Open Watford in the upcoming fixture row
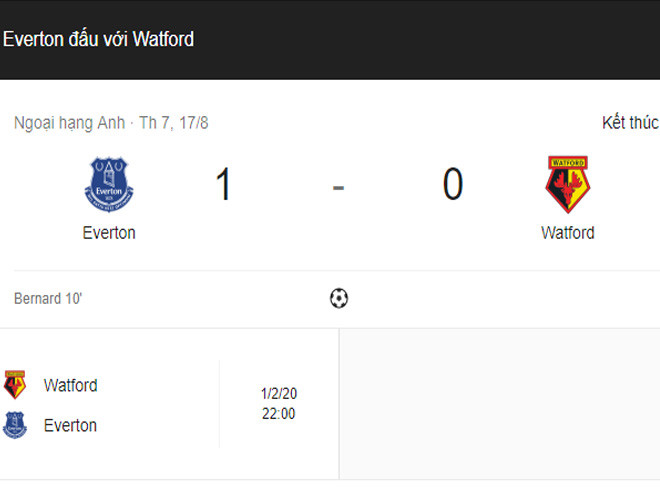Viewport: 660px width, 500px height. point(70,385)
